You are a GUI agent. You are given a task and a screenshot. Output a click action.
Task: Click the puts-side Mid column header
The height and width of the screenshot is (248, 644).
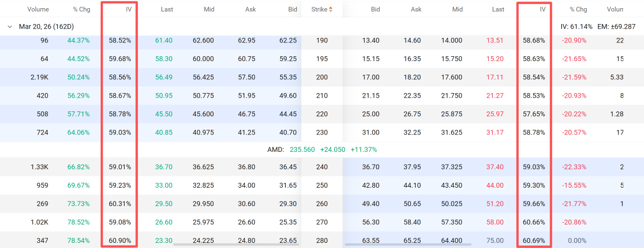pyautogui.click(x=457, y=9)
